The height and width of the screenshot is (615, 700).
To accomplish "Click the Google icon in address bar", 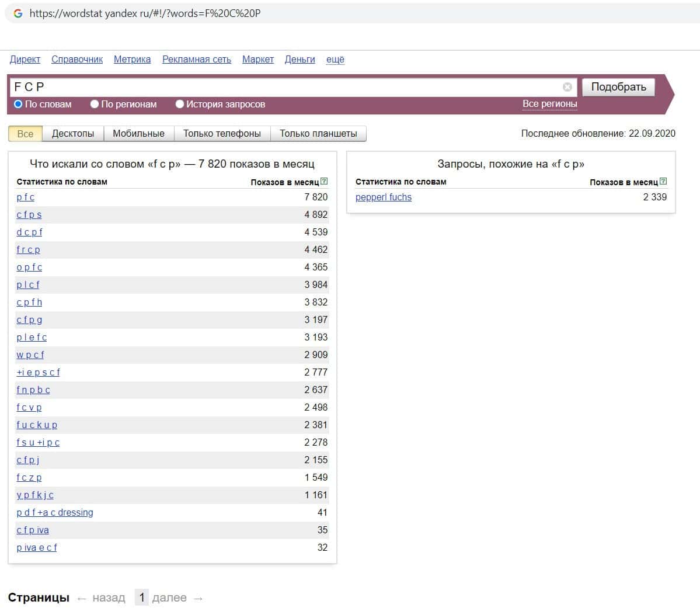I will point(18,13).
